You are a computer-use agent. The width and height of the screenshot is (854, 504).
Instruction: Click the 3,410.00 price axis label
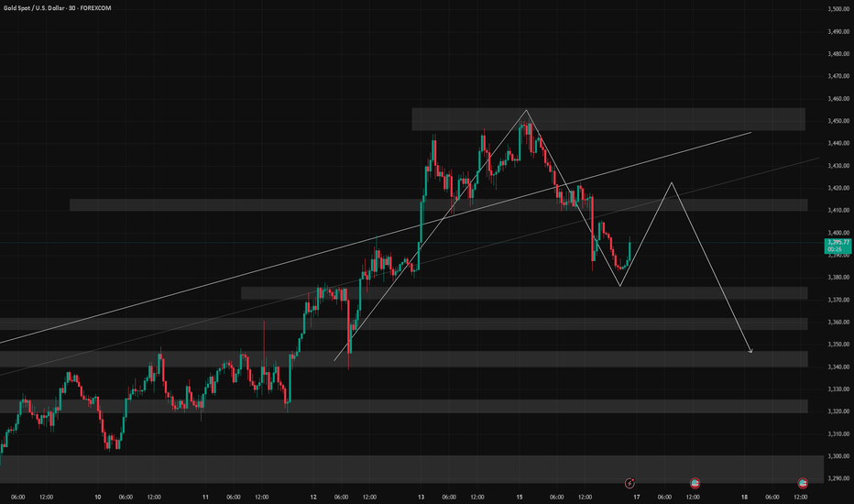tap(838, 211)
